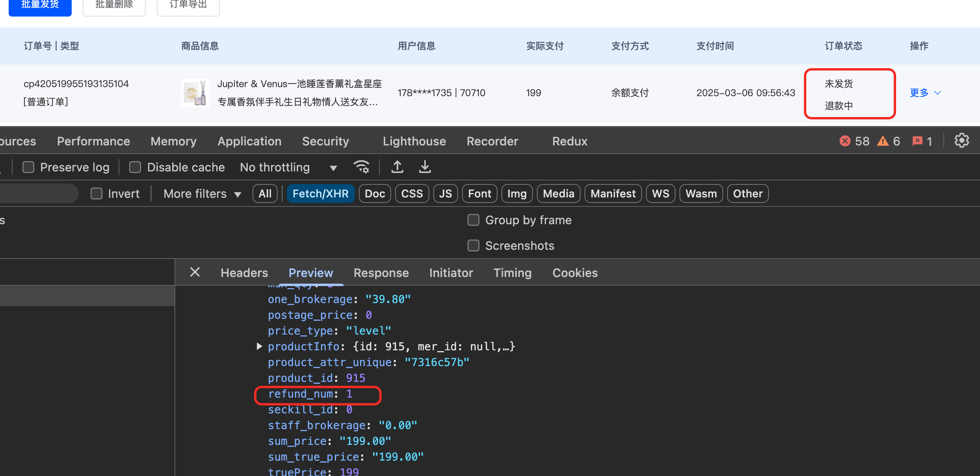
Task: Click payment time 2025-03-06 09:56:43
Action: click(746, 93)
